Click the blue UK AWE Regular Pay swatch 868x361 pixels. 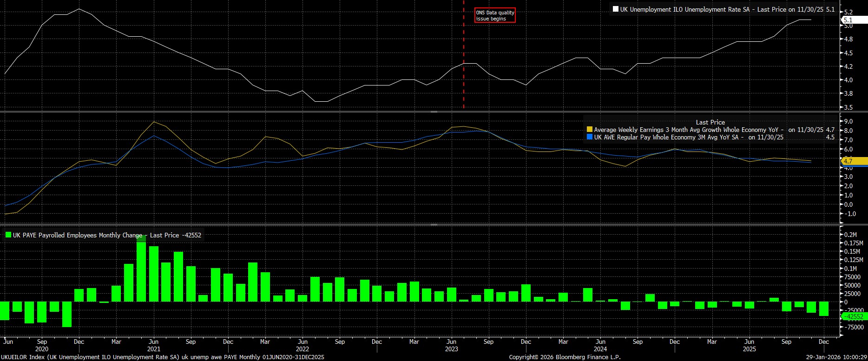(x=590, y=138)
